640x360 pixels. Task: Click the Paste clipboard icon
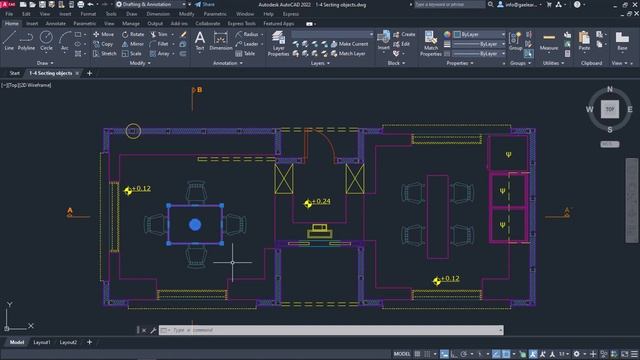584,41
